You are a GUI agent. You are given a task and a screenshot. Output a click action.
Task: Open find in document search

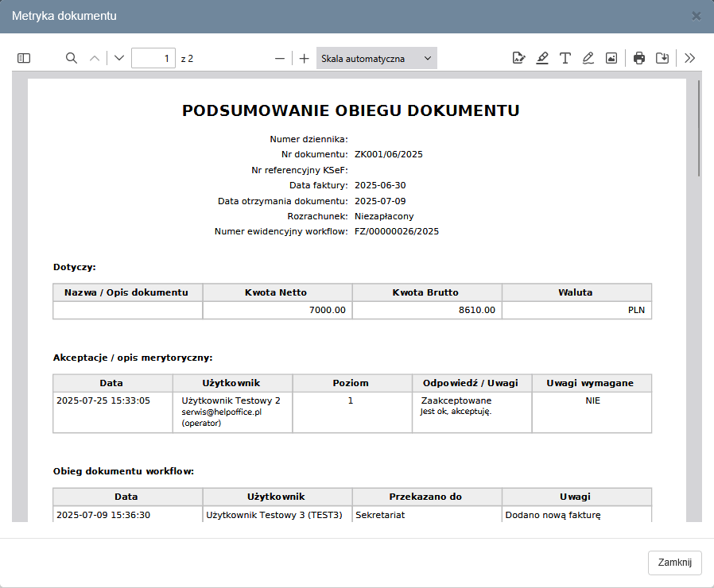pos(72,58)
